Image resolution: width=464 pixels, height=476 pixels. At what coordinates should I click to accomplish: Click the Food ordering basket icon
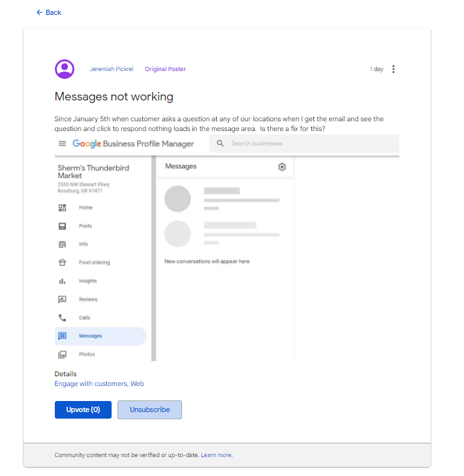[62, 263]
